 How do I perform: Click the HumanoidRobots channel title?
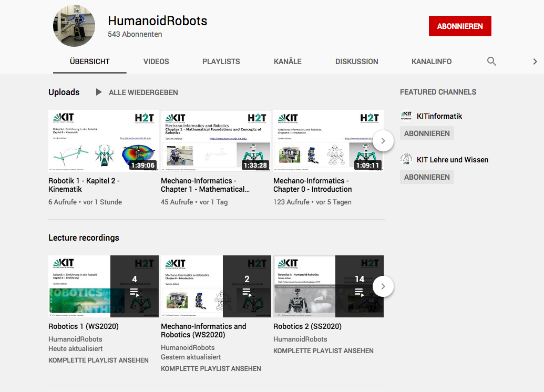(158, 21)
